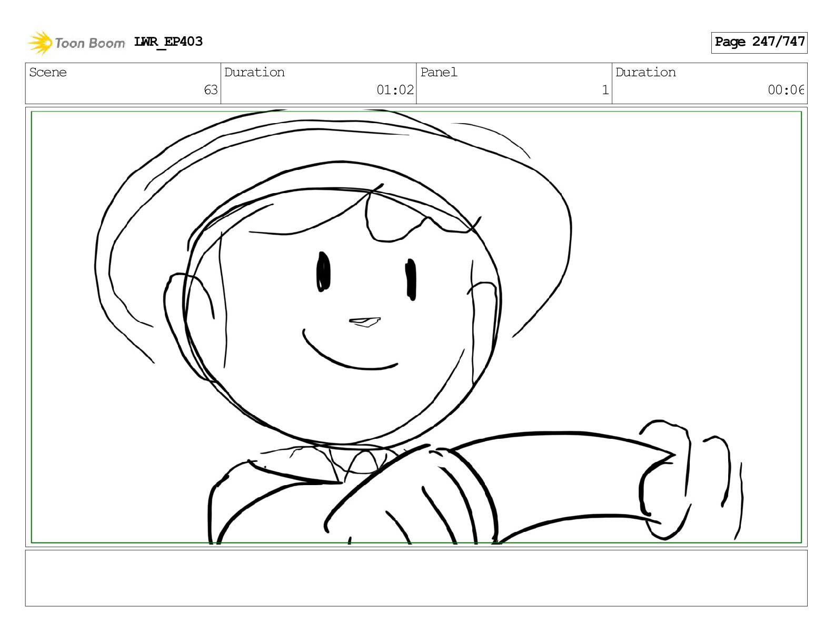The width and height of the screenshot is (834, 644).
Task: Select the panel number 1 value
Action: pyautogui.click(x=605, y=90)
